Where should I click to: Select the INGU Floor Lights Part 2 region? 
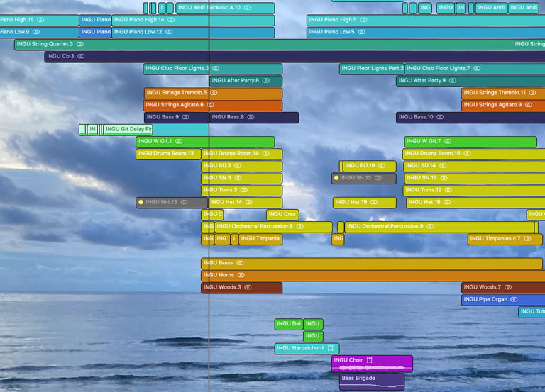pos(372,68)
